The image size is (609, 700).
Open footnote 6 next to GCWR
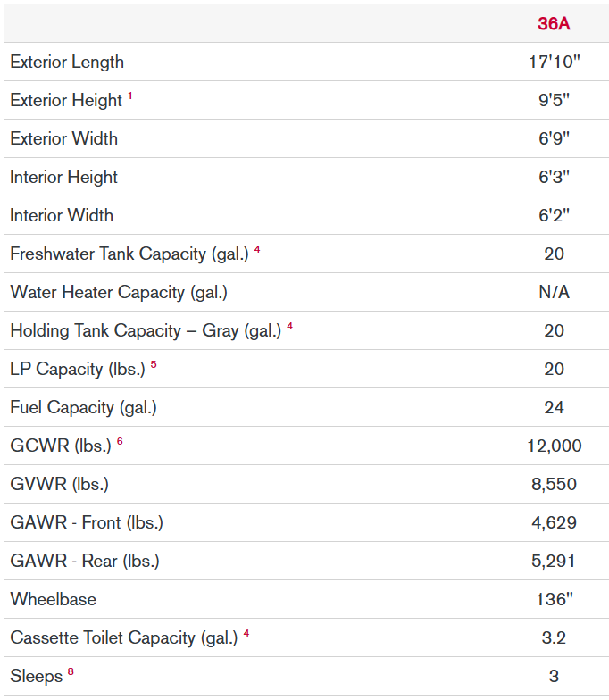(x=120, y=442)
